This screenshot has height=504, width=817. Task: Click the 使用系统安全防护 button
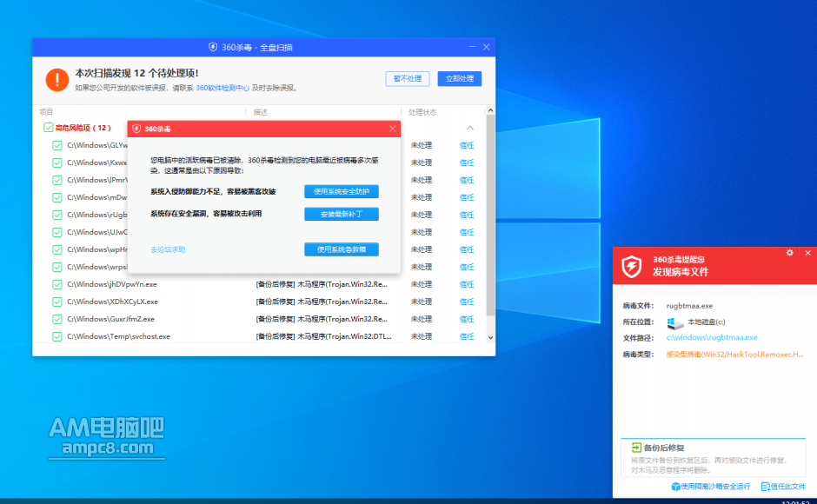click(342, 191)
